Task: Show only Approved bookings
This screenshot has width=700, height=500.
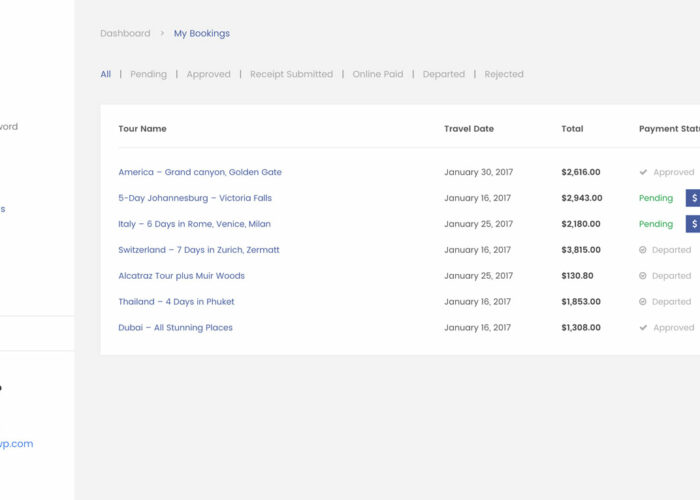Action: (x=208, y=74)
